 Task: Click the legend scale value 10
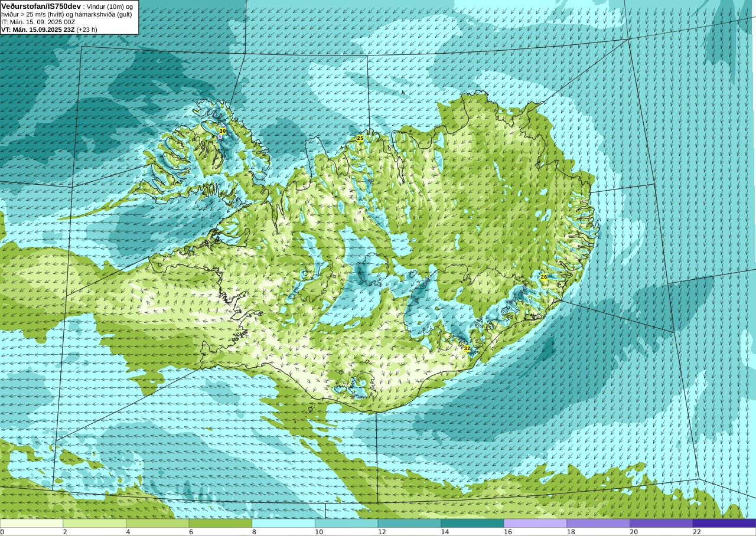(319, 532)
